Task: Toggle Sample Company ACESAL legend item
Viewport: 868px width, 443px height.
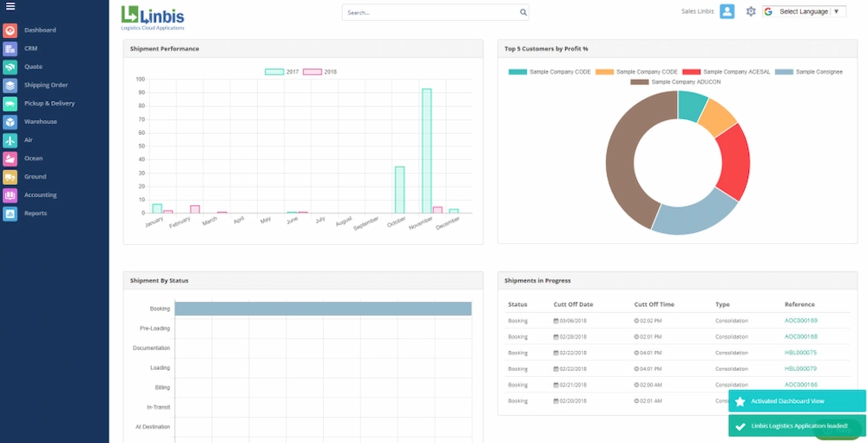Action: point(727,72)
